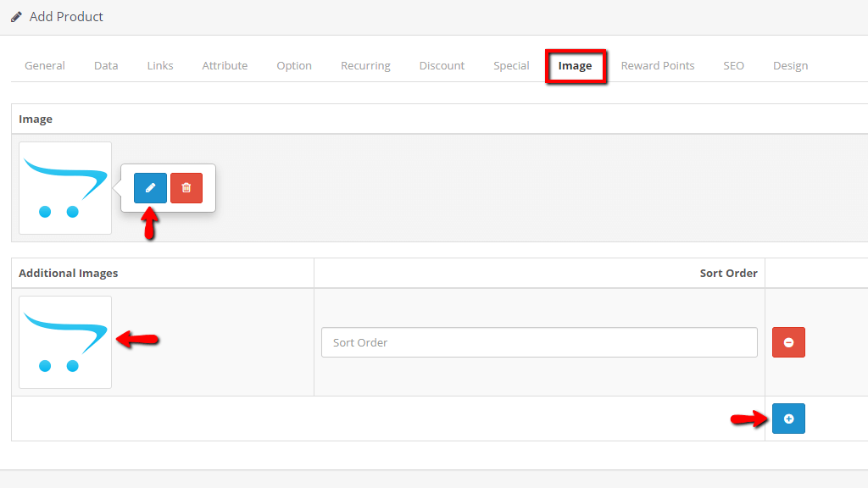Image resolution: width=868 pixels, height=488 pixels.
Task: Open the Reward Points tab
Action: click(658, 65)
